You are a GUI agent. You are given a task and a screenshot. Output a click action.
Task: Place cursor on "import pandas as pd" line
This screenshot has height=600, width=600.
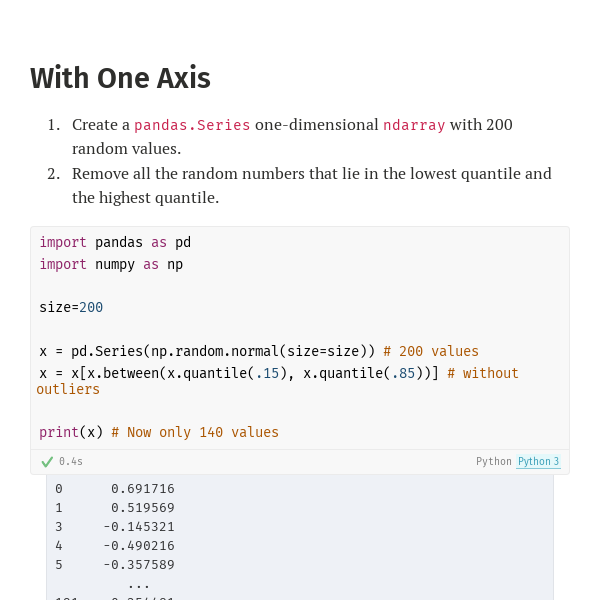115,243
